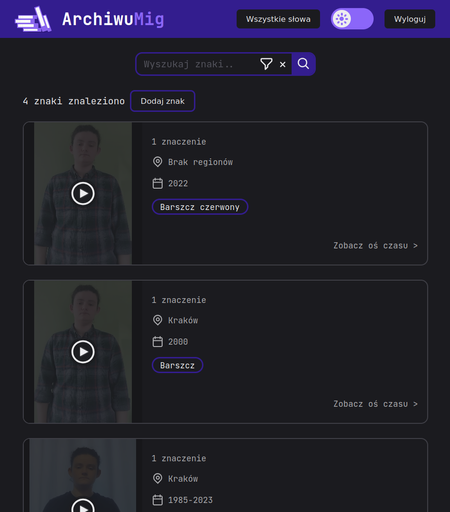The width and height of the screenshot is (450, 512).
Task: Play the 1985-2023 sign video
Action: pyautogui.click(x=83, y=506)
